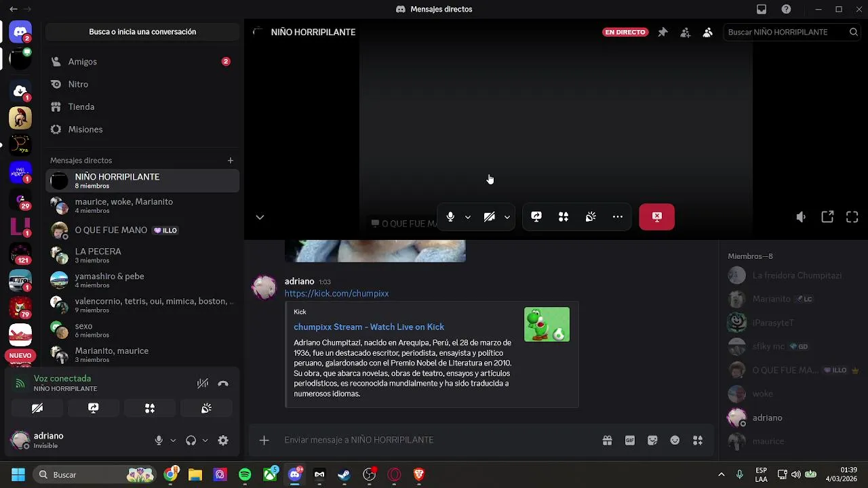
Task: Open the sexo group chat
Action: 142,330
